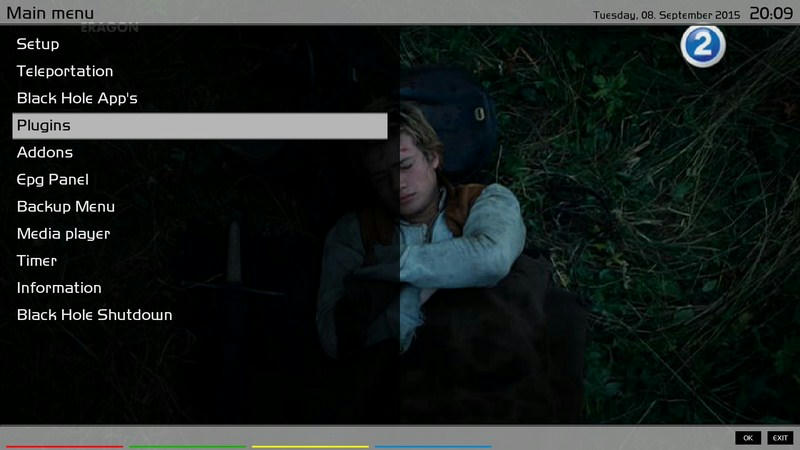Screen dimensions: 800x450
Task: Open the Timer menu item
Action: pyautogui.click(x=199, y=261)
